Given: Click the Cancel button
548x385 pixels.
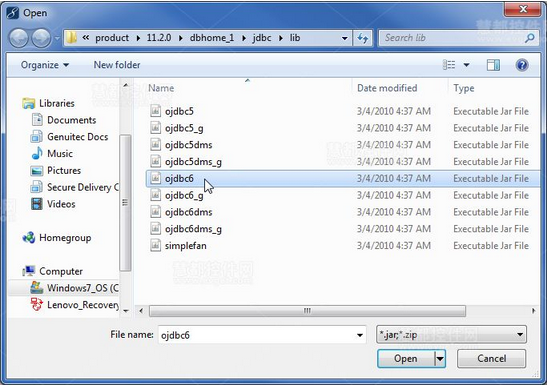Looking at the screenshot, I should click(491, 358).
